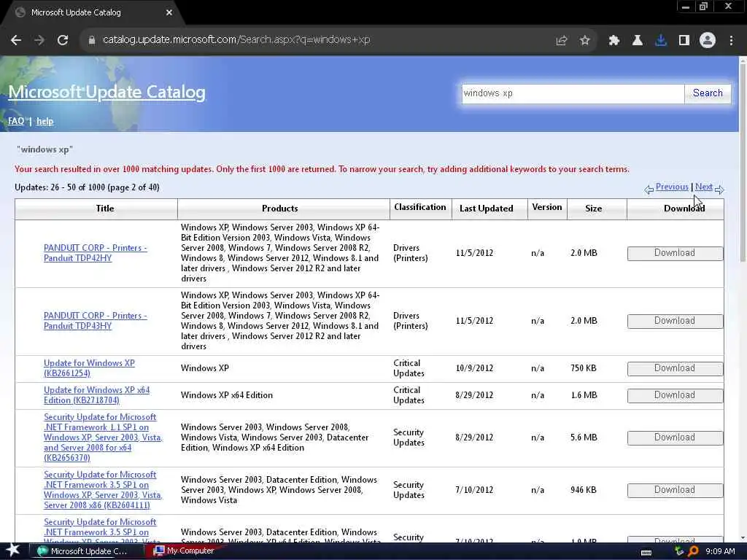Select the Microsoft Update Catalog browser tab

[93, 12]
